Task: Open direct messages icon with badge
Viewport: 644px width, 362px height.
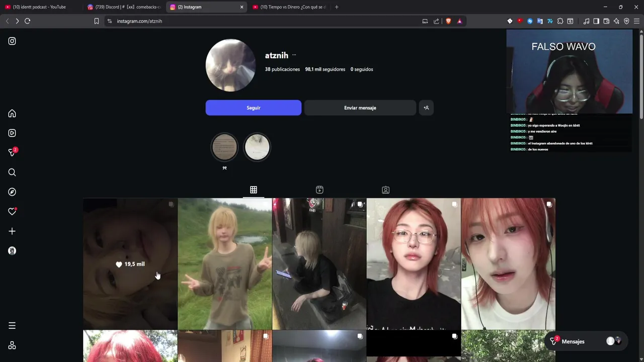Action: coord(12,152)
